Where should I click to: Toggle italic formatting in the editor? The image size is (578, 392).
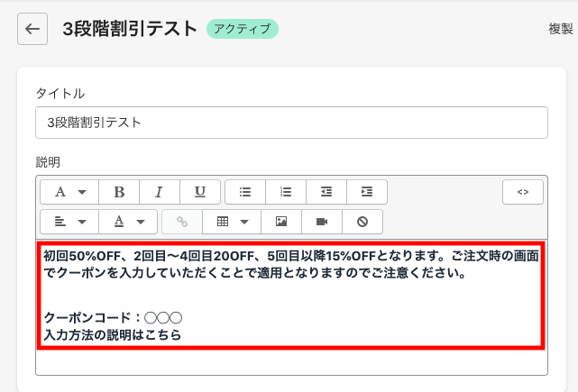click(x=160, y=192)
